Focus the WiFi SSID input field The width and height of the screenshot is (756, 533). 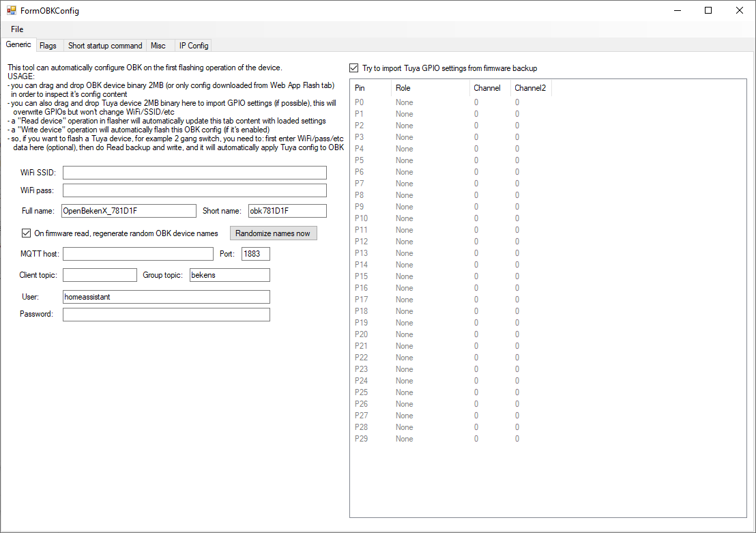pos(194,172)
